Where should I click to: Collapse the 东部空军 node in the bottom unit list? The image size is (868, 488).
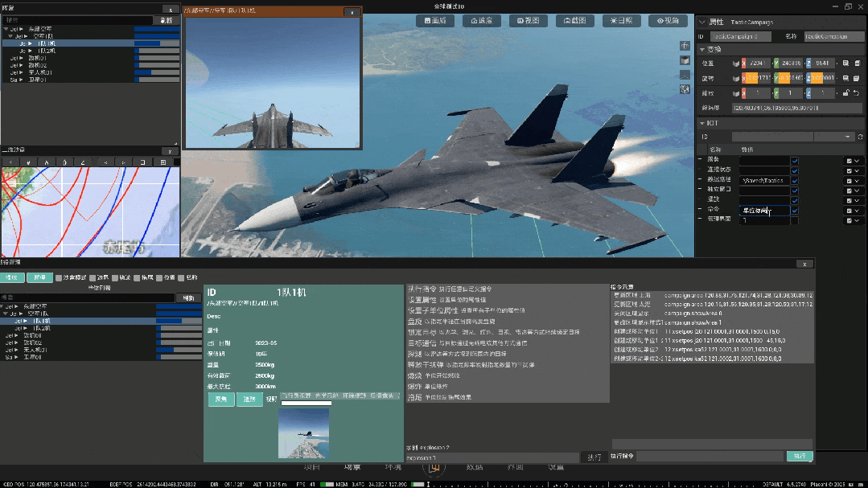click(2, 306)
